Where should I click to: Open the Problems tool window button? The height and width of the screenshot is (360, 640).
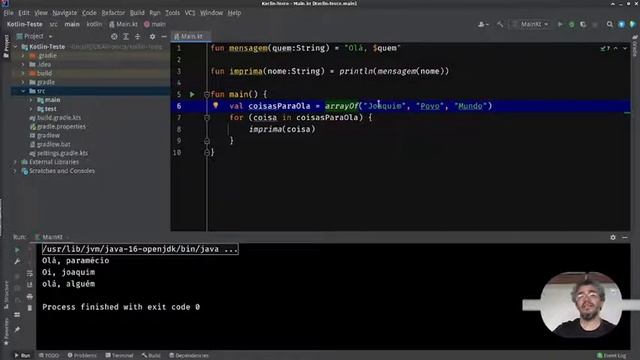point(82,356)
